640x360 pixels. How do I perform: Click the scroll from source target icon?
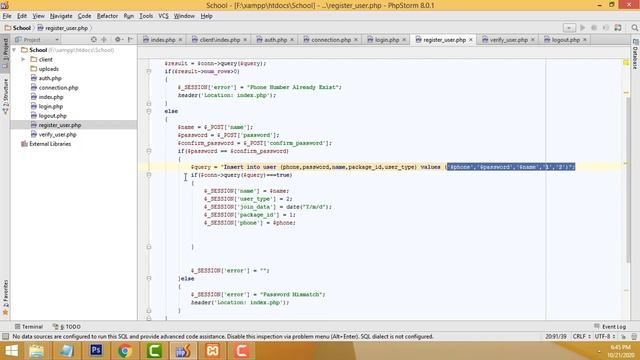[93, 40]
